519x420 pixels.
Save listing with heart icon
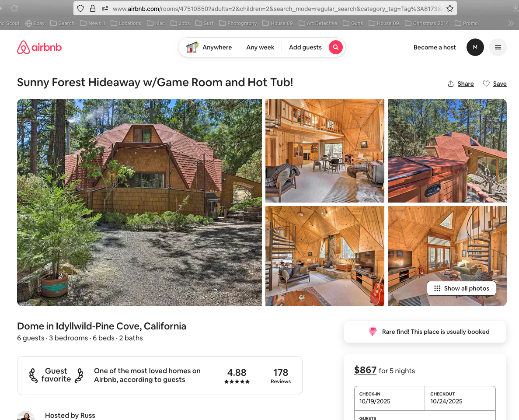coord(495,84)
